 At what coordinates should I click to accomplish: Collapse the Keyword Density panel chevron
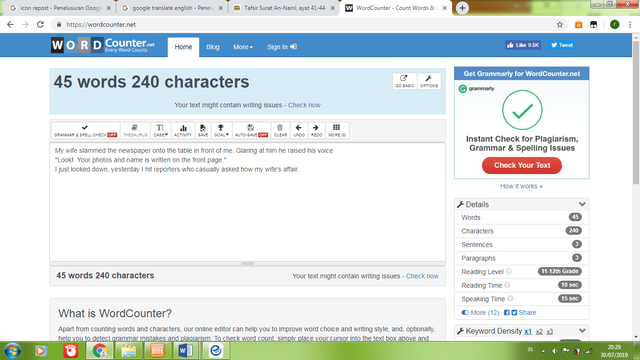tap(582, 331)
